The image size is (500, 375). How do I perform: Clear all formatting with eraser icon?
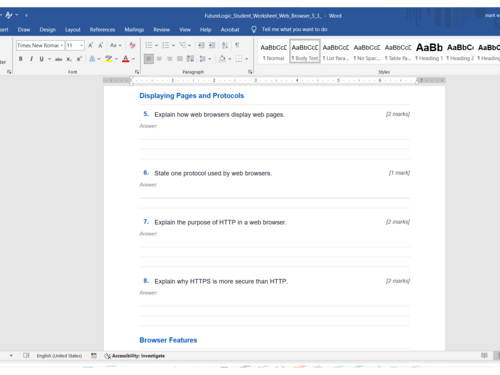click(132, 45)
